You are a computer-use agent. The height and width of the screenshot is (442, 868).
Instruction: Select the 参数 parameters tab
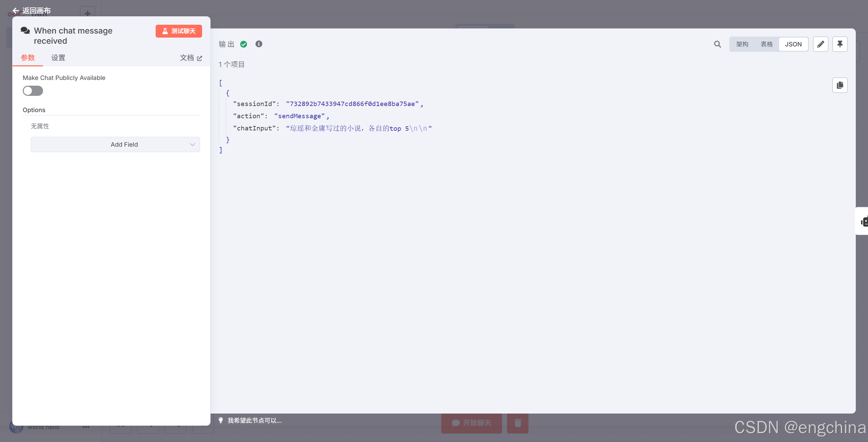[x=28, y=58]
